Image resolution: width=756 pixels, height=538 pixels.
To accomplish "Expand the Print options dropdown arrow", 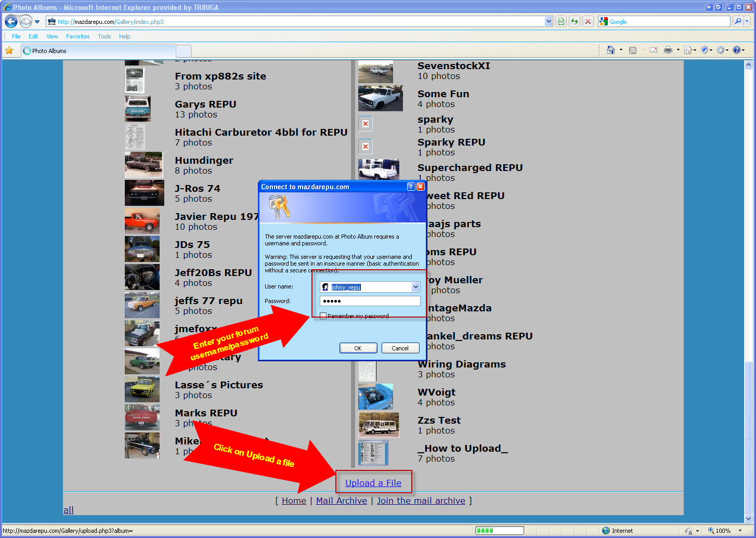I will pyautogui.click(x=678, y=50).
